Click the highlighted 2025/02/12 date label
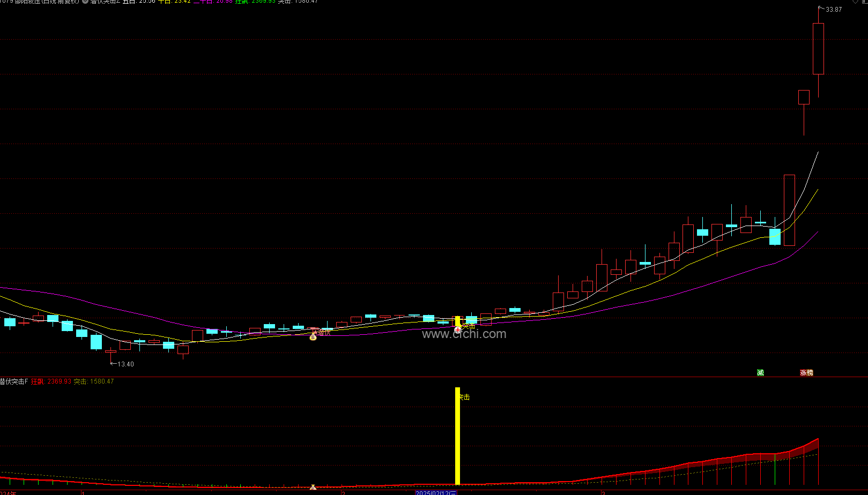868x495 pixels. click(x=436, y=492)
